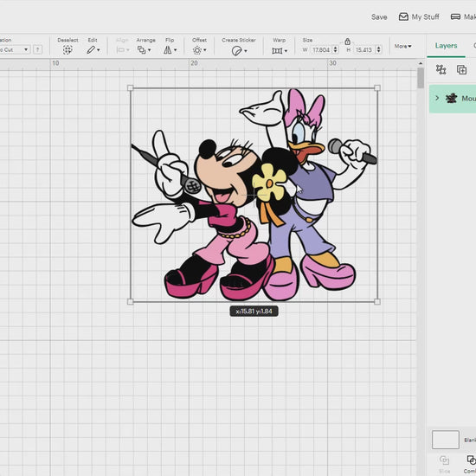Open the Offset tool

199,50
